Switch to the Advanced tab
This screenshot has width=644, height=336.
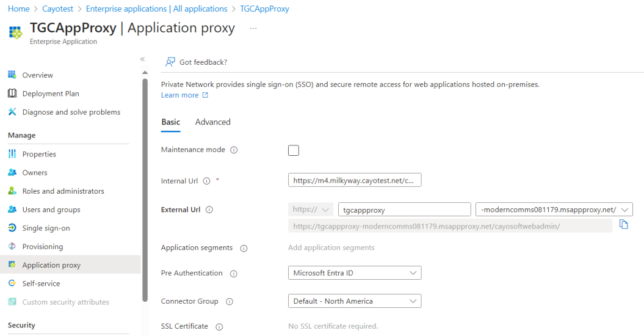click(213, 122)
